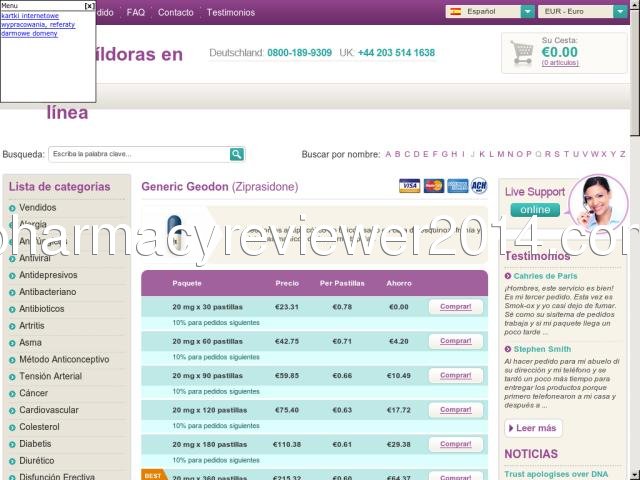Screen dimensions: 640x480
Task: Open the Cáncer category
Action: tap(33, 393)
